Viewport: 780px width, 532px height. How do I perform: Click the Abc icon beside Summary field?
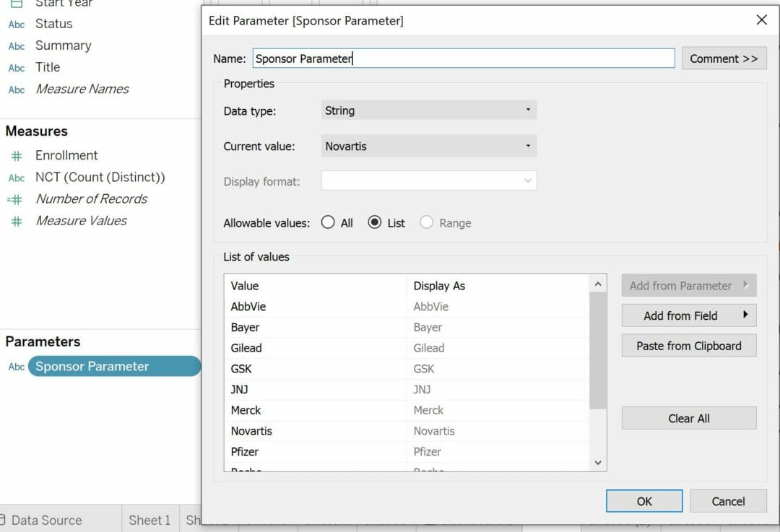pos(17,46)
